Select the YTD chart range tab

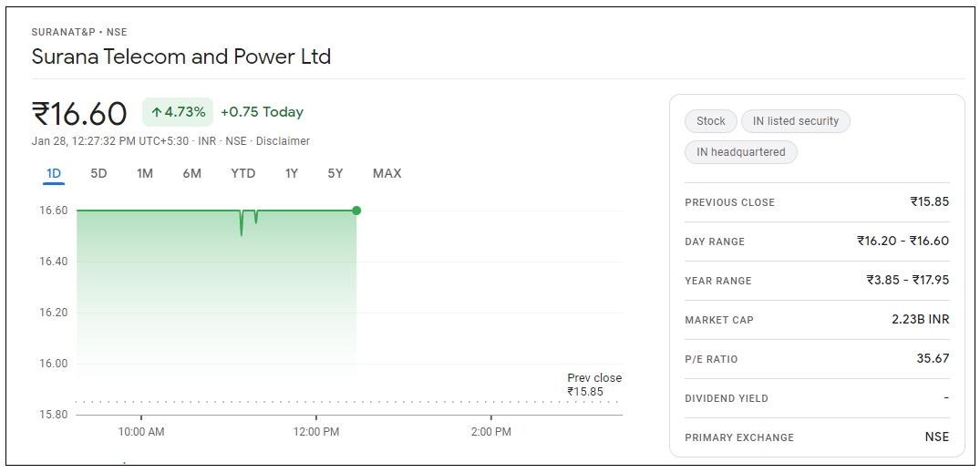[243, 174]
